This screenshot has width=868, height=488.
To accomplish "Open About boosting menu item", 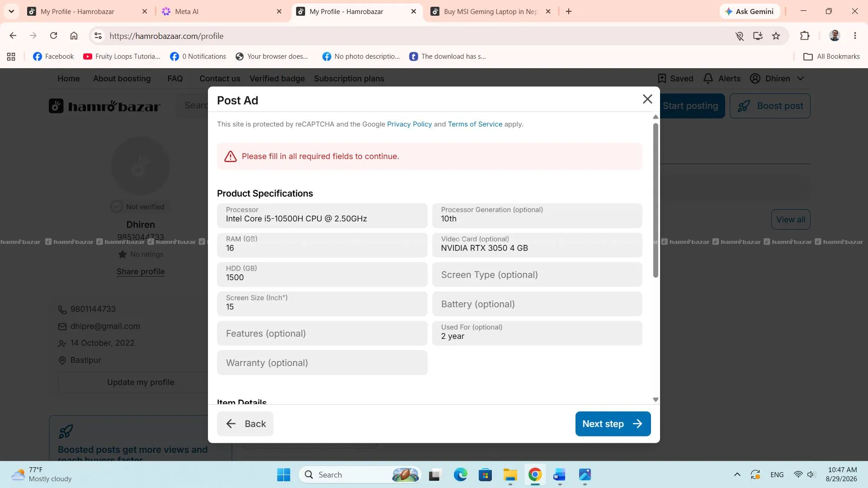I will [122, 79].
